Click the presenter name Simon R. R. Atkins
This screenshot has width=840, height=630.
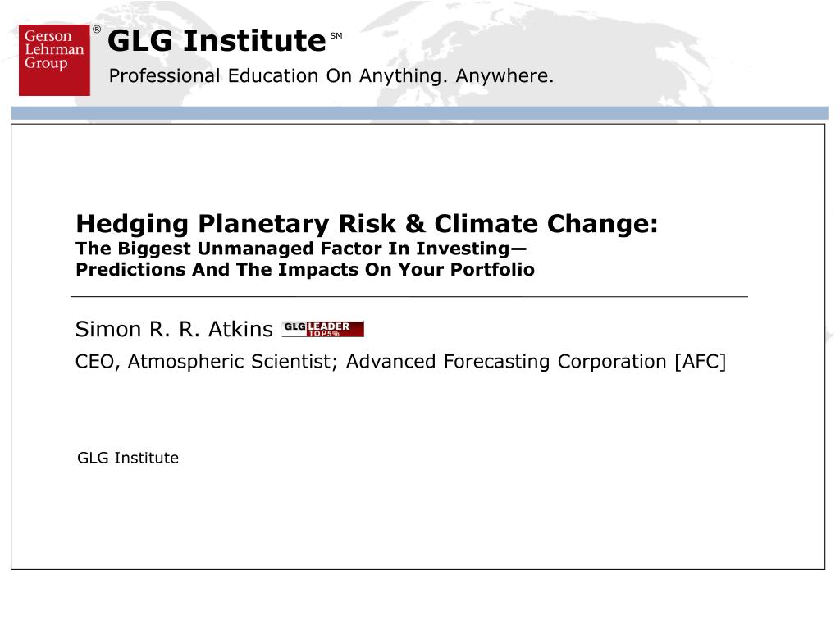[x=174, y=329]
